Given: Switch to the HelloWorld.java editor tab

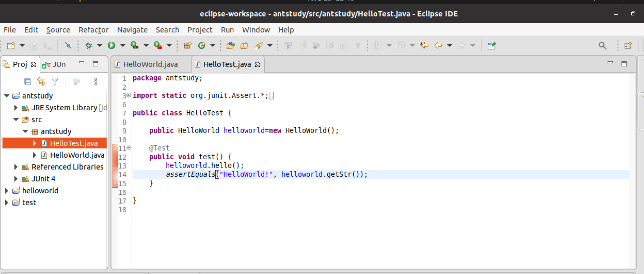Looking at the screenshot, I should (150, 64).
